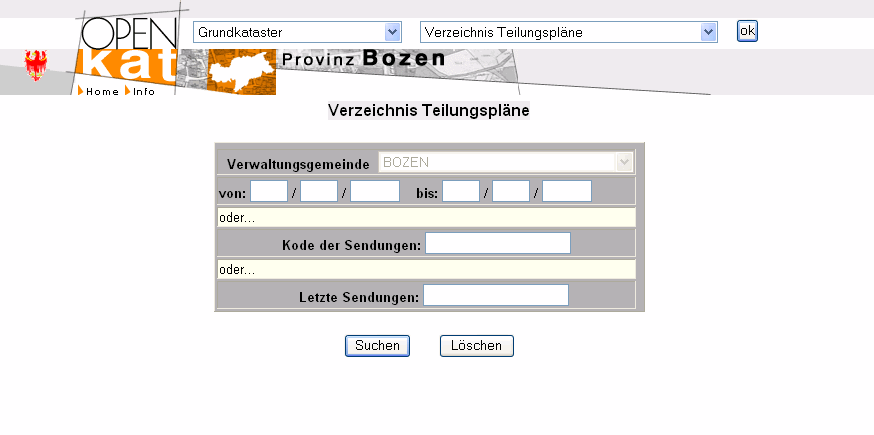Screen dimensions: 874x435
Task: Open the Verwaltungsgemeinde BOZEN dropdown
Action: pos(506,162)
